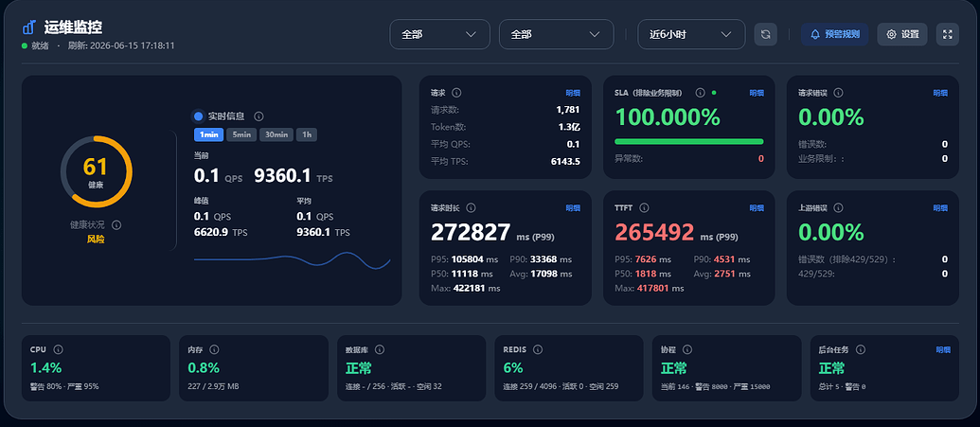This screenshot has width=980, height=427.
Task: Open the first 全部 dropdown
Action: click(x=439, y=34)
